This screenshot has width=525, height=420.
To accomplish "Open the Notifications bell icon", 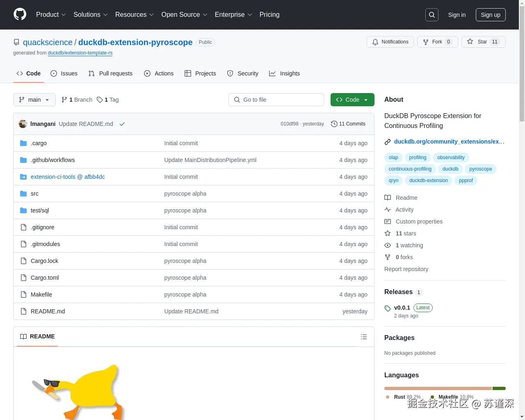I will pyautogui.click(x=375, y=42).
